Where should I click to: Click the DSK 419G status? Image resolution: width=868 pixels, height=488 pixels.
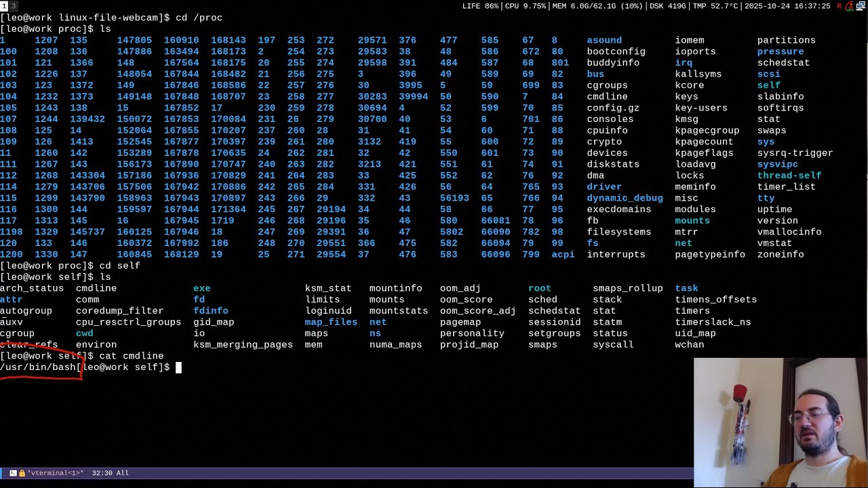point(667,6)
